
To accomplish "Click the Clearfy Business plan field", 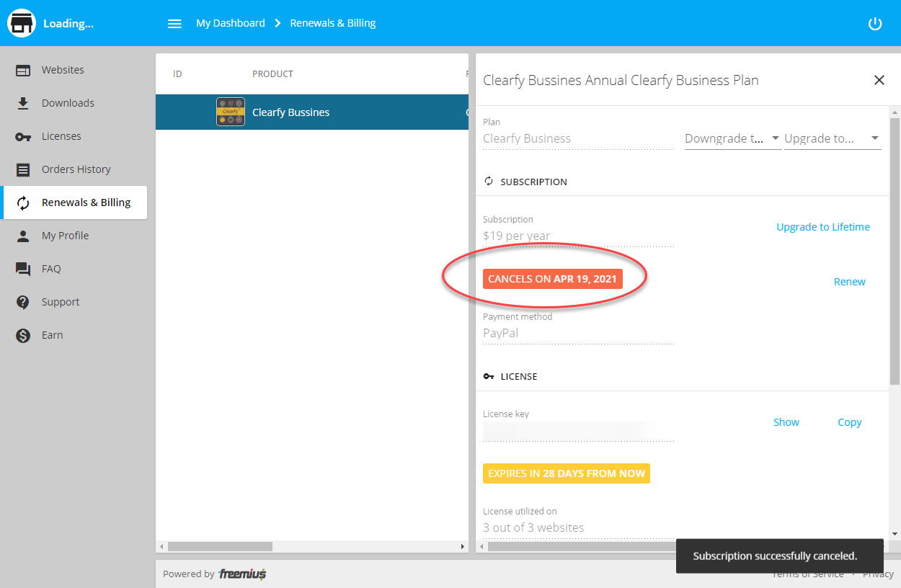I will (x=578, y=138).
